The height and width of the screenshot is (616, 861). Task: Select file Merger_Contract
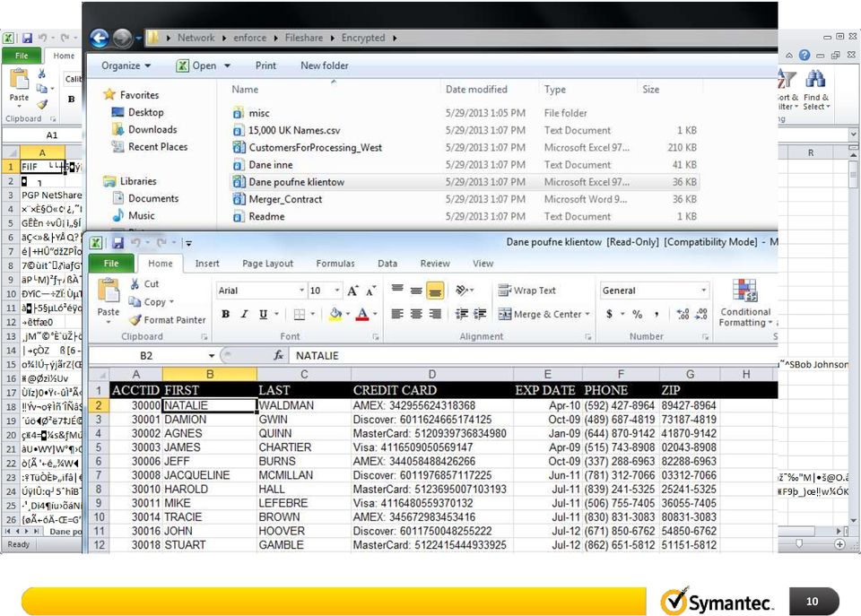(x=285, y=199)
